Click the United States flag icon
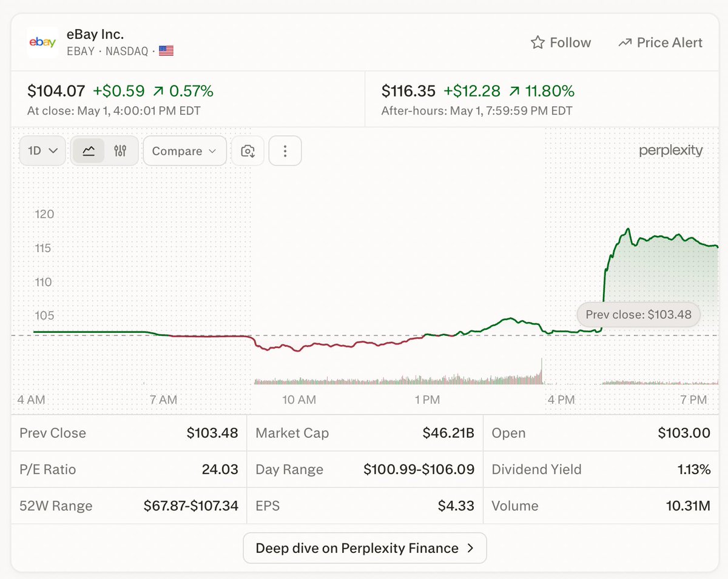The image size is (728, 579). point(166,51)
